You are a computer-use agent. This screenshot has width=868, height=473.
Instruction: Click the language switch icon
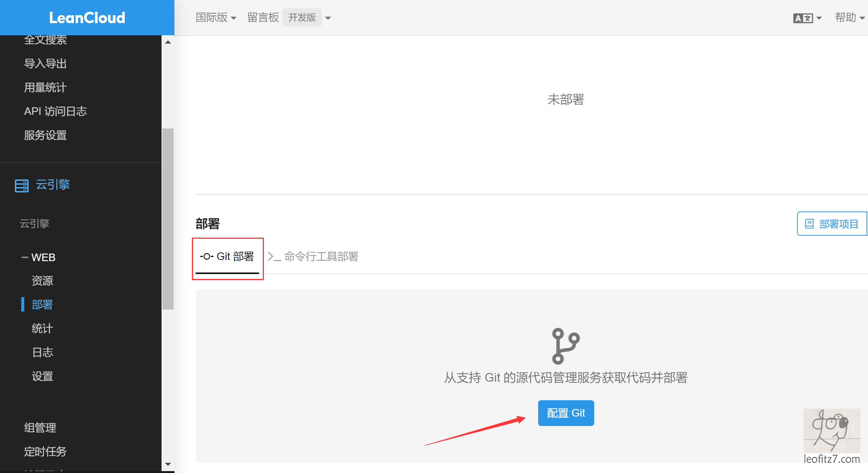tap(803, 18)
